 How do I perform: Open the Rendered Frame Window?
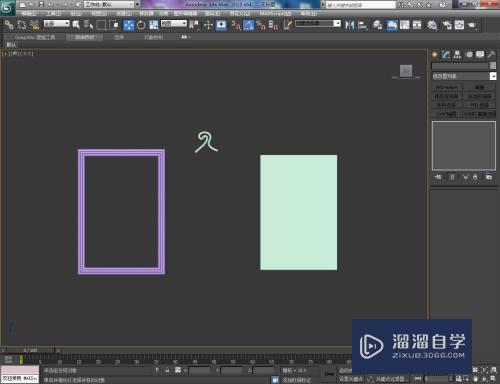[x=459, y=25]
